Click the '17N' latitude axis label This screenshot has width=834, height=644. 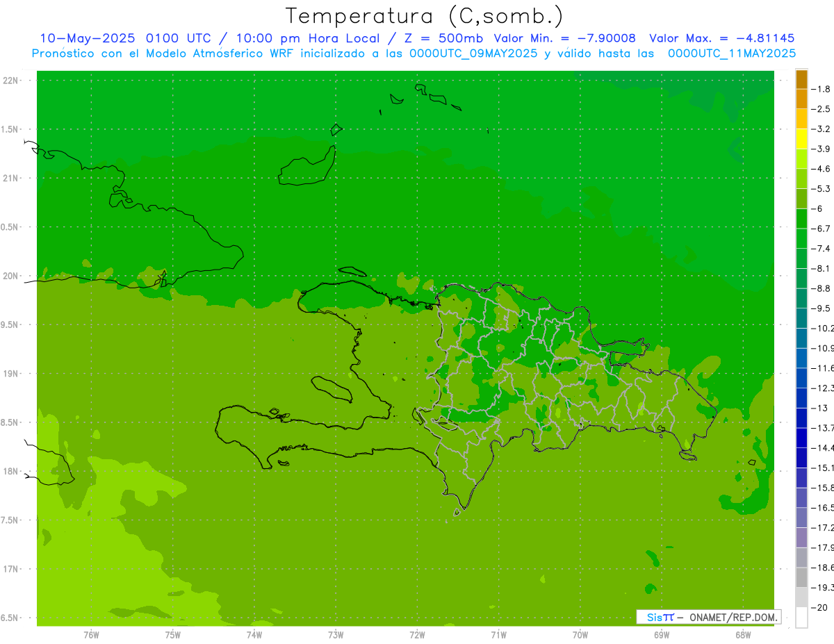click(10, 570)
